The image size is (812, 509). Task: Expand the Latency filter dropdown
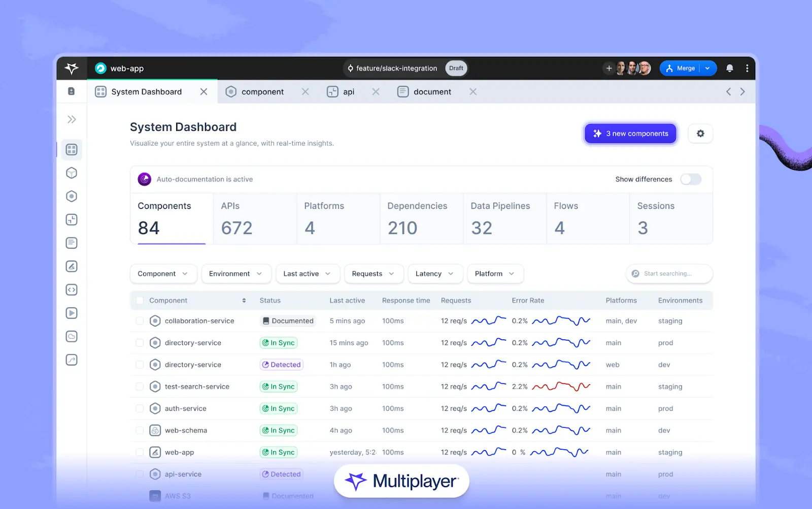[435, 274]
